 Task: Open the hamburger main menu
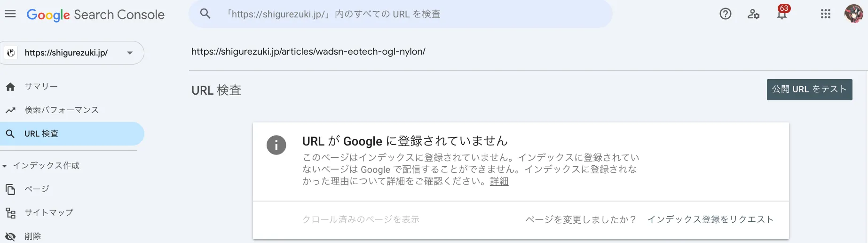pyautogui.click(x=10, y=14)
